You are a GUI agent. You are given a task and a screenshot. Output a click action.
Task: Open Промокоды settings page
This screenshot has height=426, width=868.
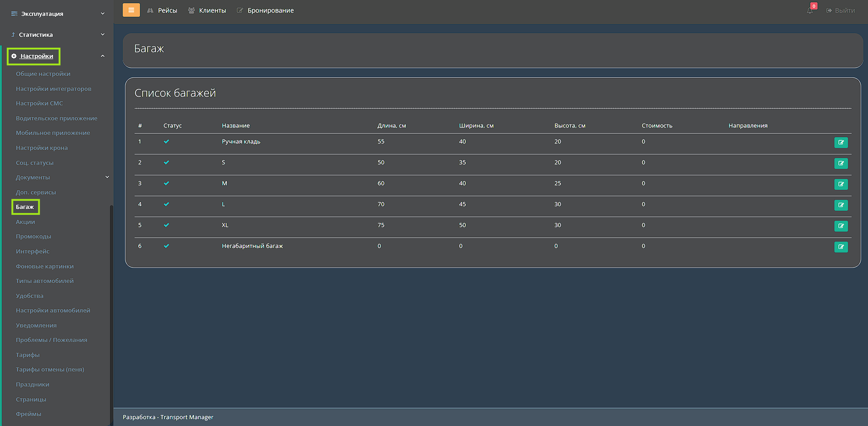pyautogui.click(x=34, y=237)
